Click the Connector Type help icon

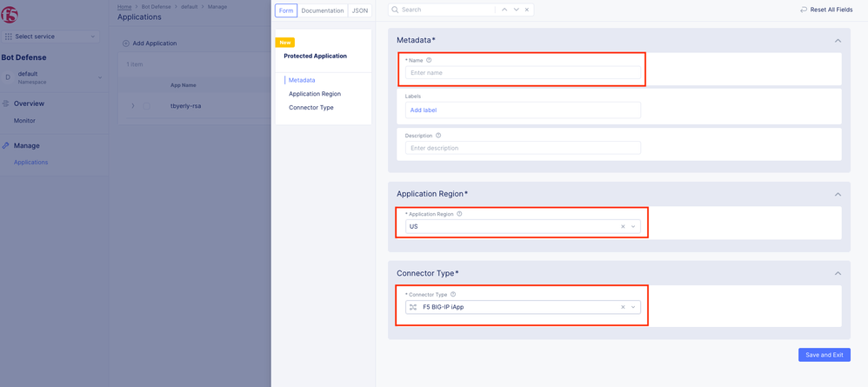coord(453,295)
